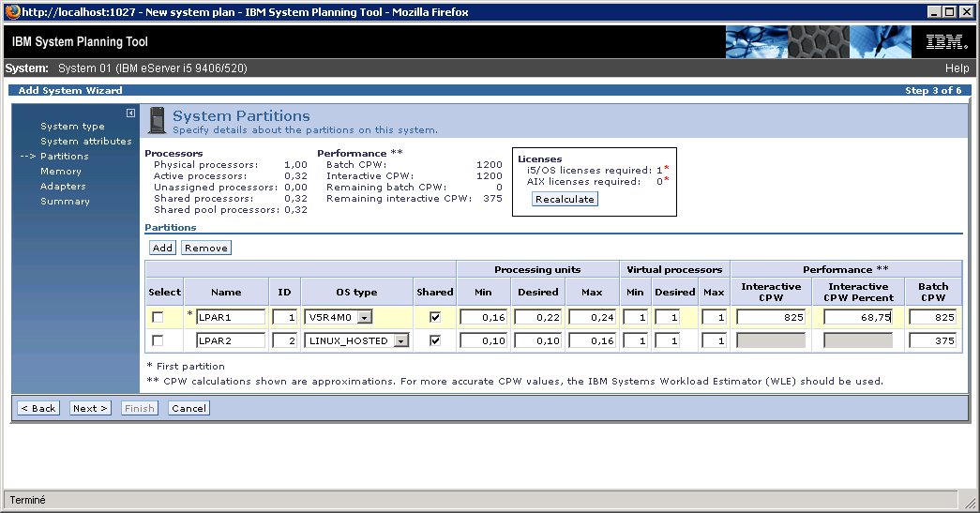Uncheck the Shared checkbox for LPAR2
The image size is (980, 513).
pyautogui.click(x=435, y=340)
